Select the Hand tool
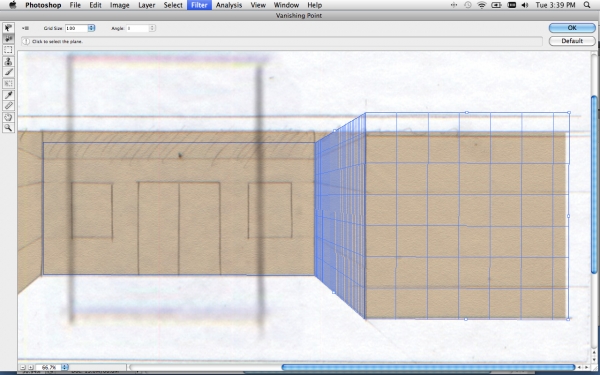This screenshot has height=375, width=600. tap(8, 117)
